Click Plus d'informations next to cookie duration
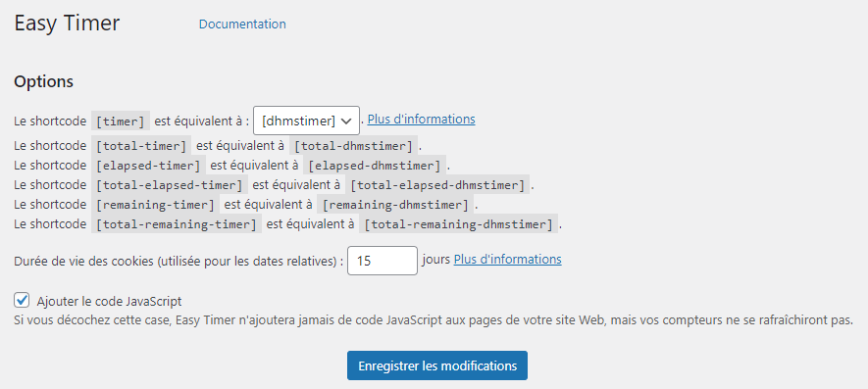Viewport: 868px width, 389px height. [x=508, y=259]
